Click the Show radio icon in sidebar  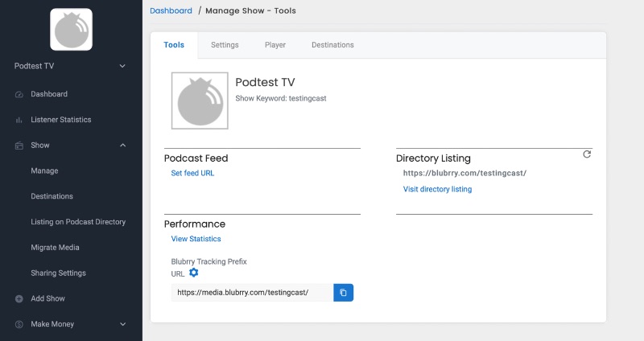tap(19, 146)
